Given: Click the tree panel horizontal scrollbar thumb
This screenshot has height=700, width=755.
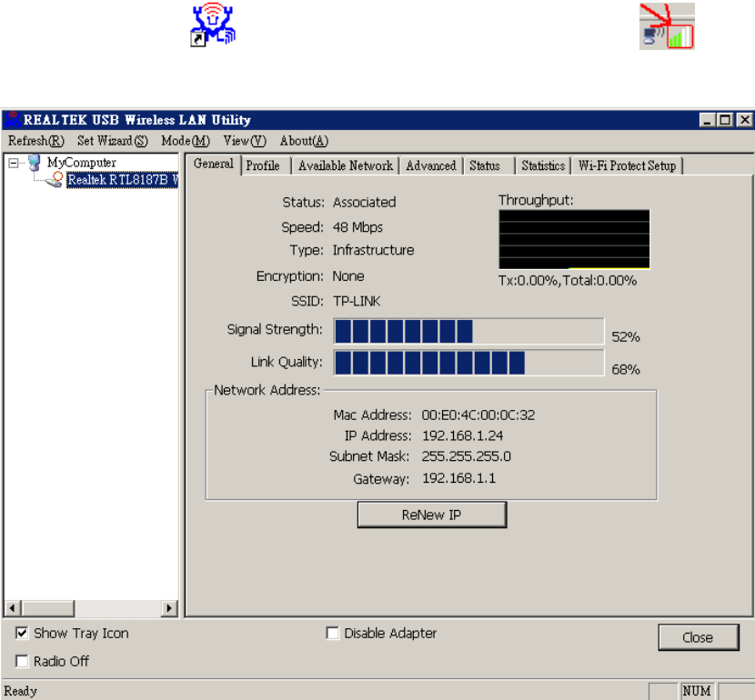Looking at the screenshot, I should (47, 608).
